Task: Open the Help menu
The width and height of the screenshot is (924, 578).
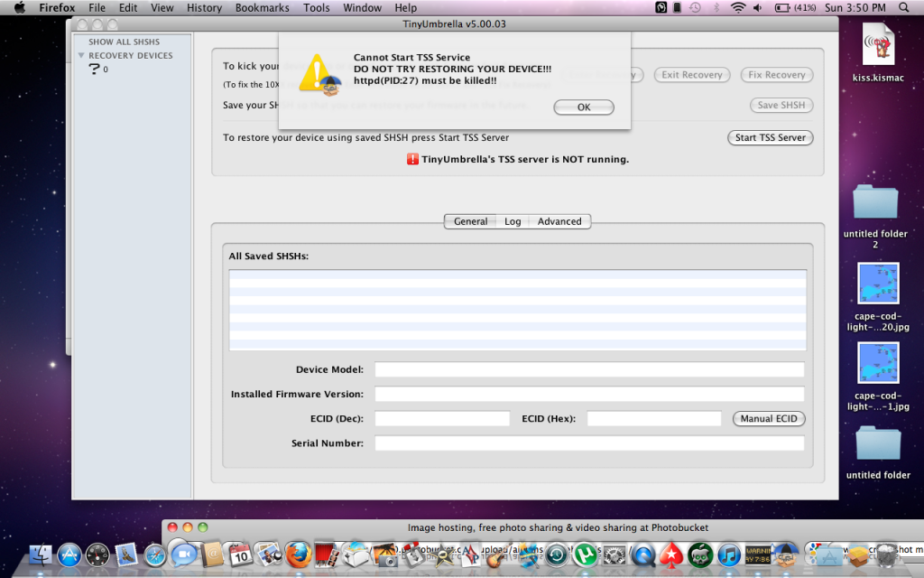Action: coord(405,7)
